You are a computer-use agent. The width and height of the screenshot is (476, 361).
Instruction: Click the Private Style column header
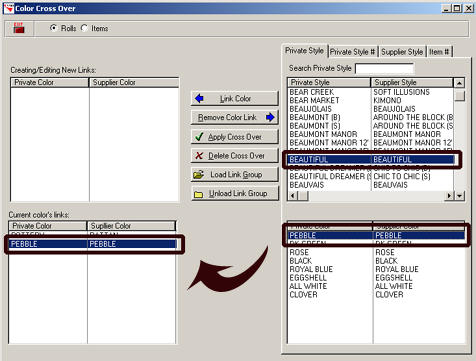point(329,82)
